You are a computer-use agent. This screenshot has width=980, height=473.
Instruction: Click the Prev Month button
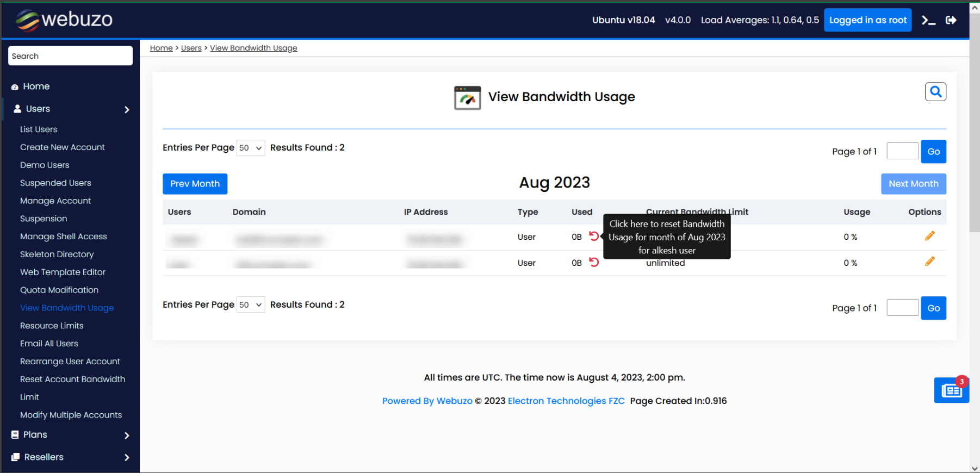click(x=195, y=184)
